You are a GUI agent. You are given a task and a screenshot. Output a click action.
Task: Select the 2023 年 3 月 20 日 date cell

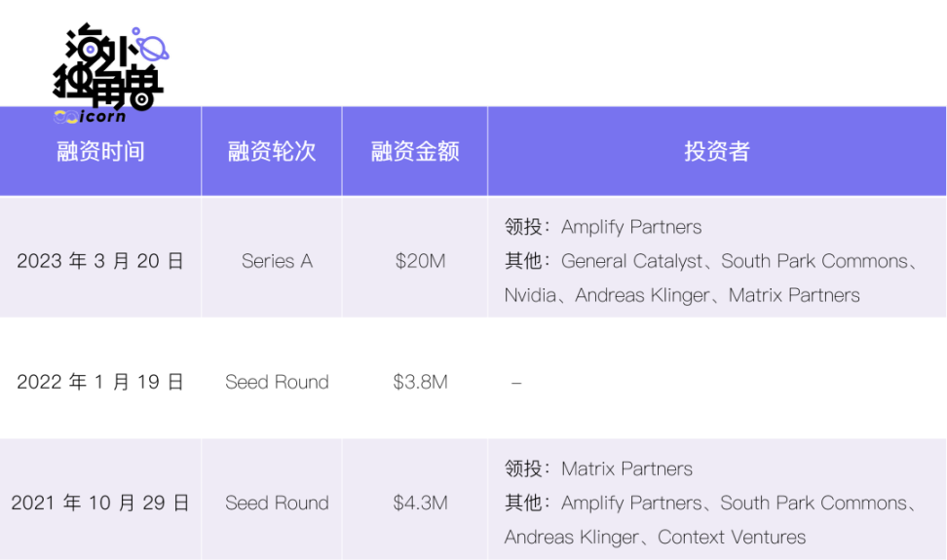click(x=100, y=261)
